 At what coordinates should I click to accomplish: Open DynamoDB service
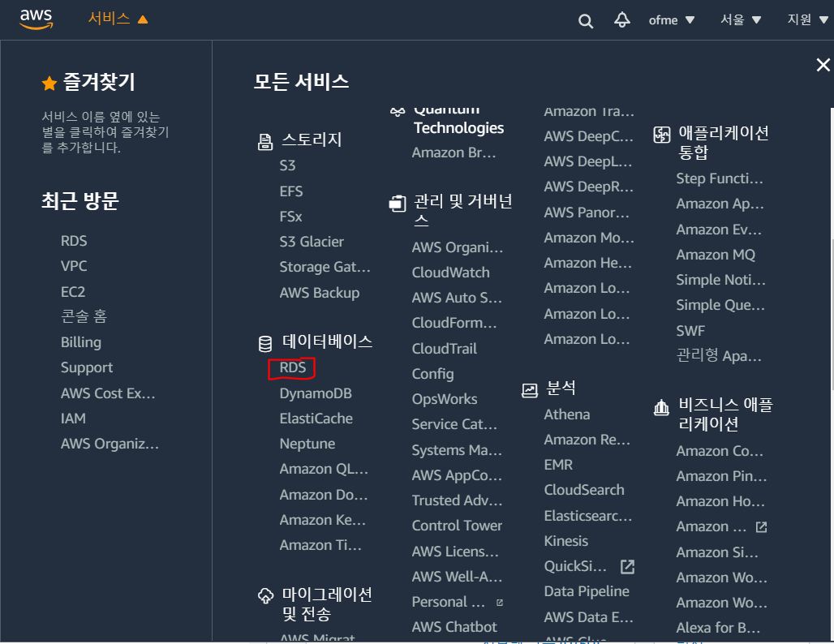(316, 393)
